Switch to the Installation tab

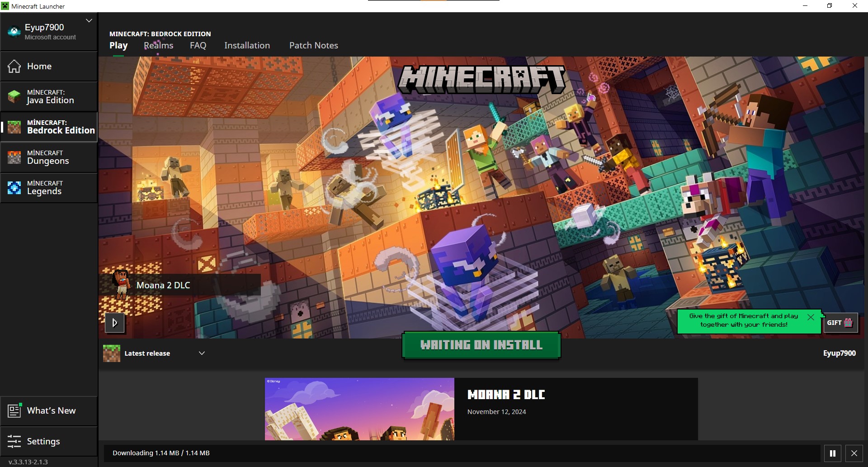click(x=247, y=46)
